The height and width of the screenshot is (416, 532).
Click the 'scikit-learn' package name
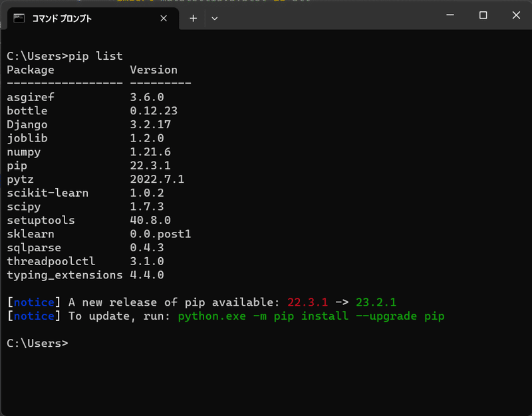coord(47,193)
